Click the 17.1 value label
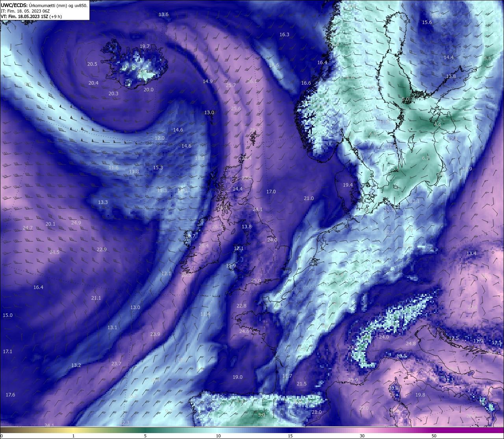This screenshot has height=439, width=504. tap(7, 352)
